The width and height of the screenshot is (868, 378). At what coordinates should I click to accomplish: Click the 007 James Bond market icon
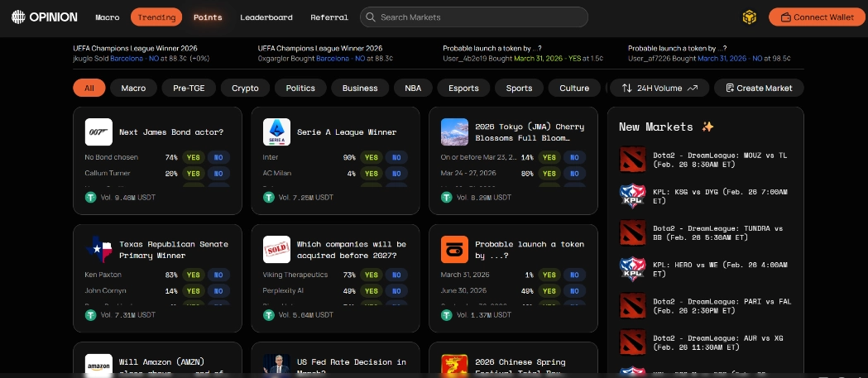click(98, 132)
